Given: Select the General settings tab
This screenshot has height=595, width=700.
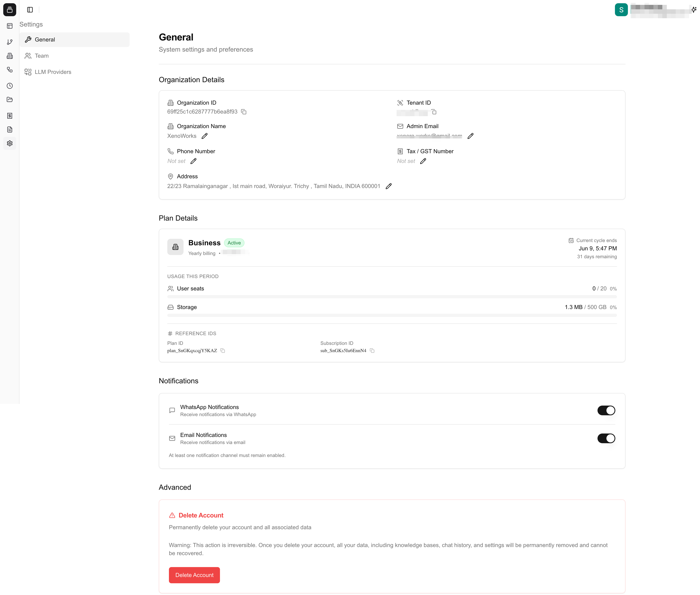Looking at the screenshot, I should 75,39.
